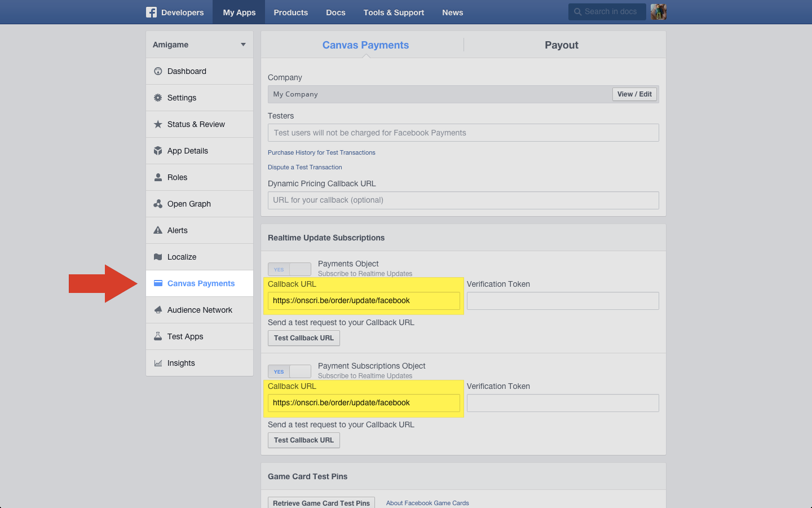Click the View / Edit company button
Viewport: 812px width, 508px height.
(x=634, y=94)
